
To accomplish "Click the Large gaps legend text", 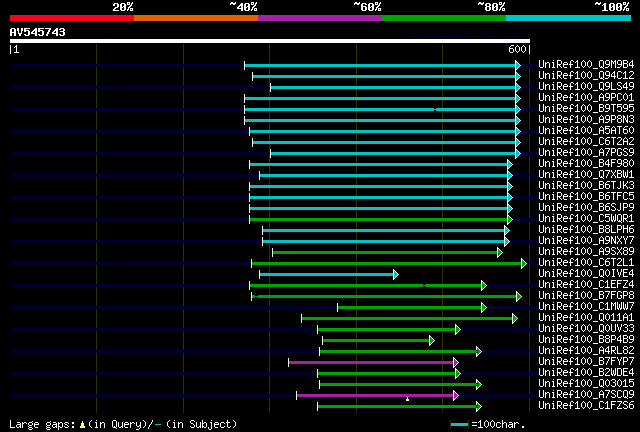I will pos(123,424).
